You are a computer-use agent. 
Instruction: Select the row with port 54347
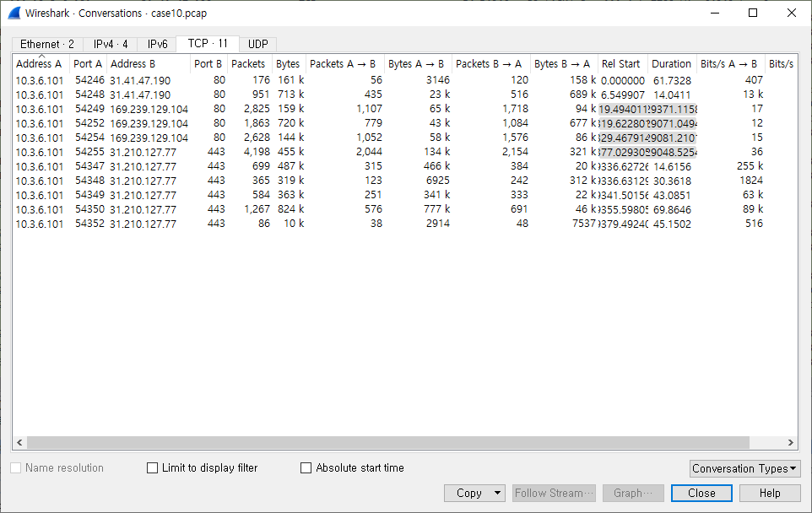(405, 167)
